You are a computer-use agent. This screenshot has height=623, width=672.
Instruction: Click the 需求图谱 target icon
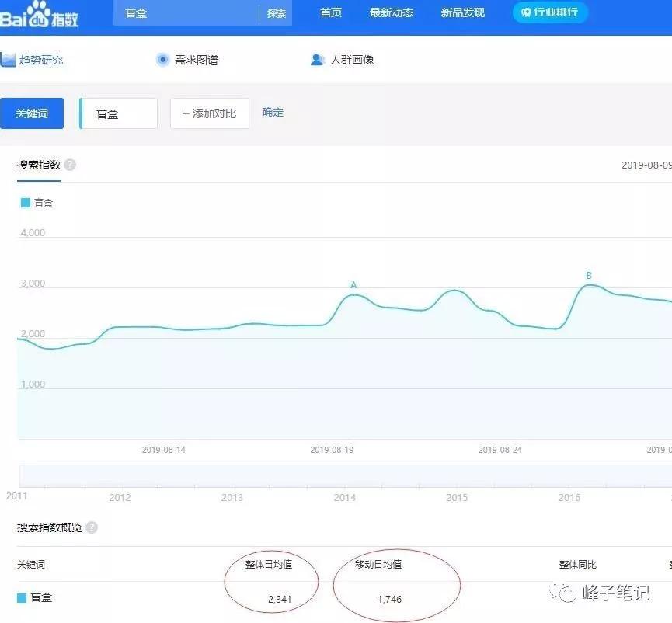click(162, 60)
